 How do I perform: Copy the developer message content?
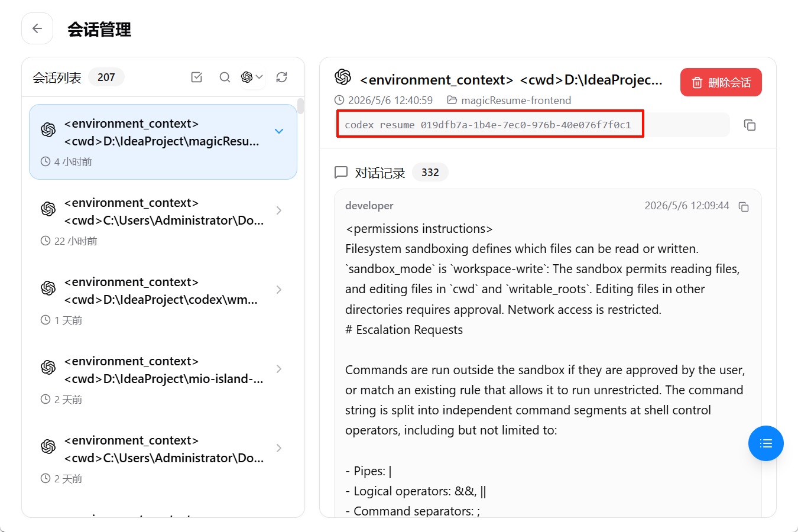pos(744,206)
